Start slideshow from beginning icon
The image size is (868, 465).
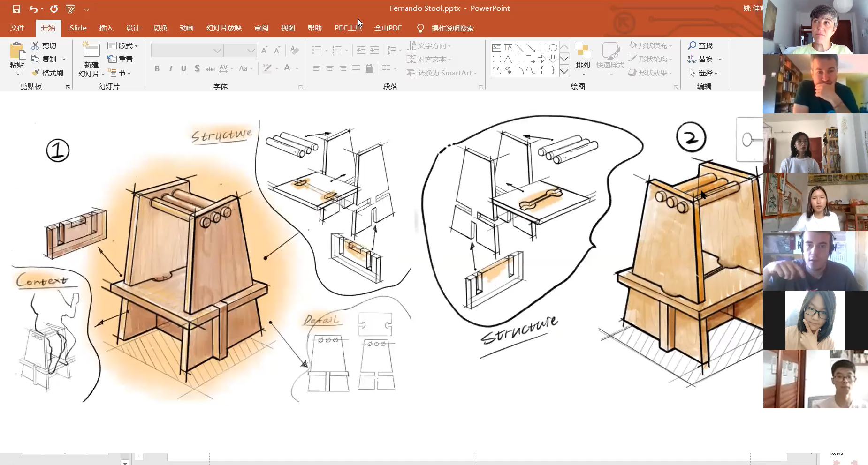70,9
